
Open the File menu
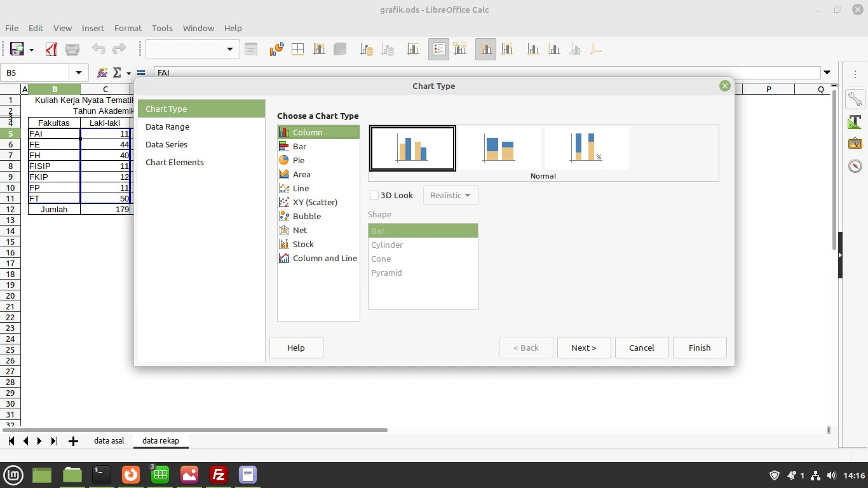pos(11,28)
